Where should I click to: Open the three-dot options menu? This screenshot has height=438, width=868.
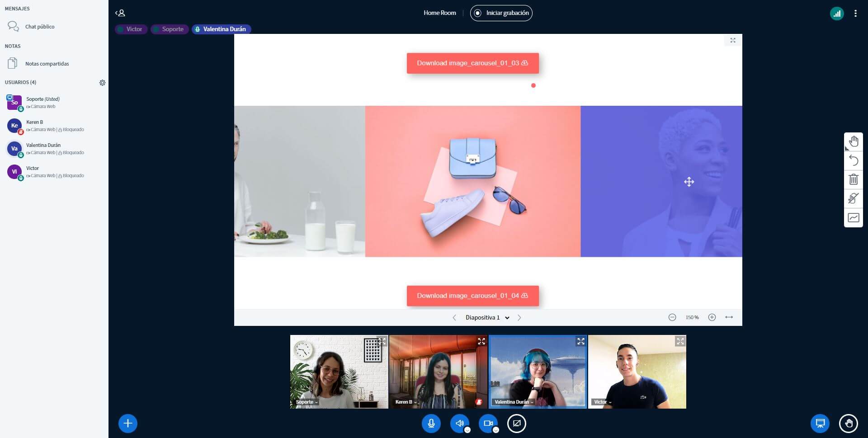point(855,14)
